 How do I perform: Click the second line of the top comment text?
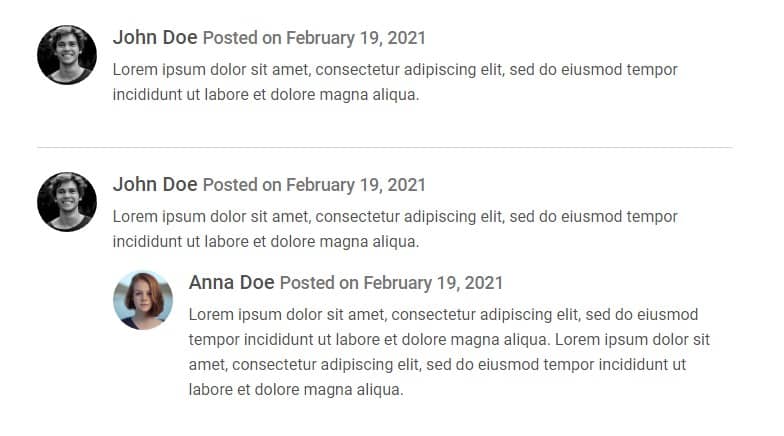click(266, 94)
